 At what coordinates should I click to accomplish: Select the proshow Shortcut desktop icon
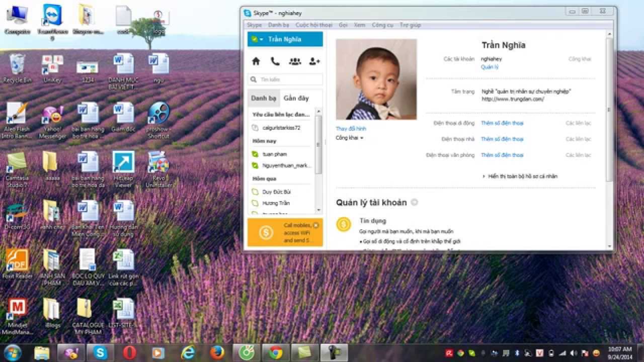coord(158,121)
